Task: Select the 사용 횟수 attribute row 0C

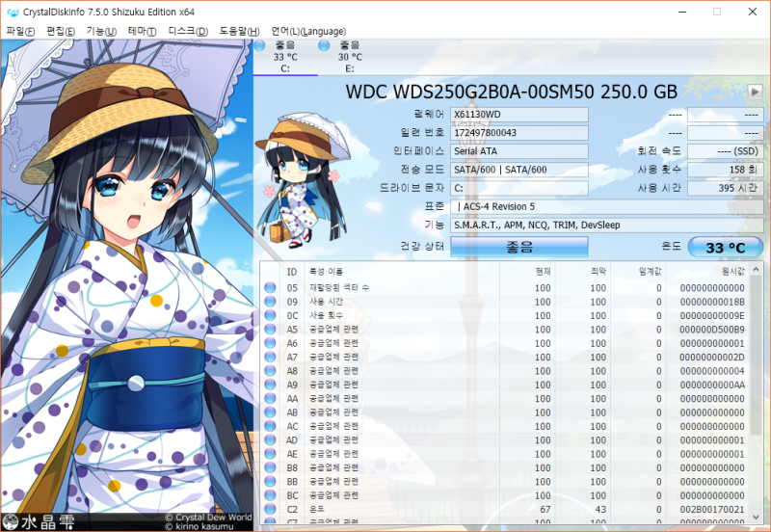Action: (505, 315)
